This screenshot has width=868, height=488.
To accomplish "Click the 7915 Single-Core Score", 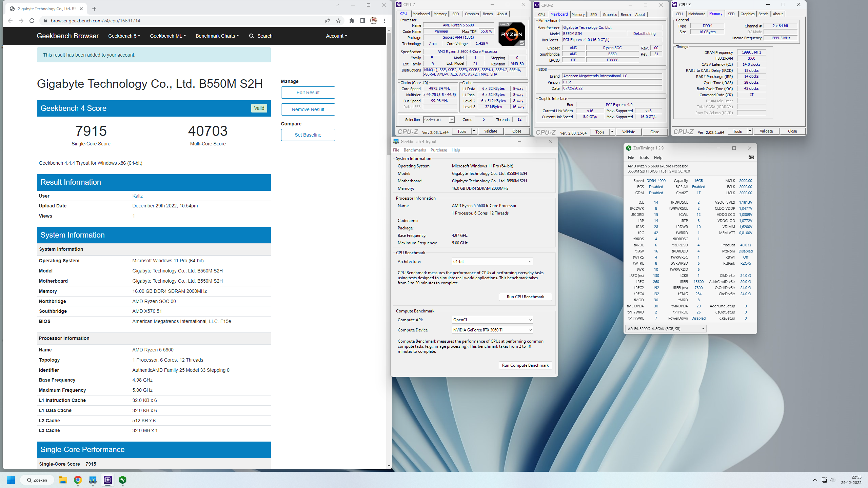I will [91, 131].
